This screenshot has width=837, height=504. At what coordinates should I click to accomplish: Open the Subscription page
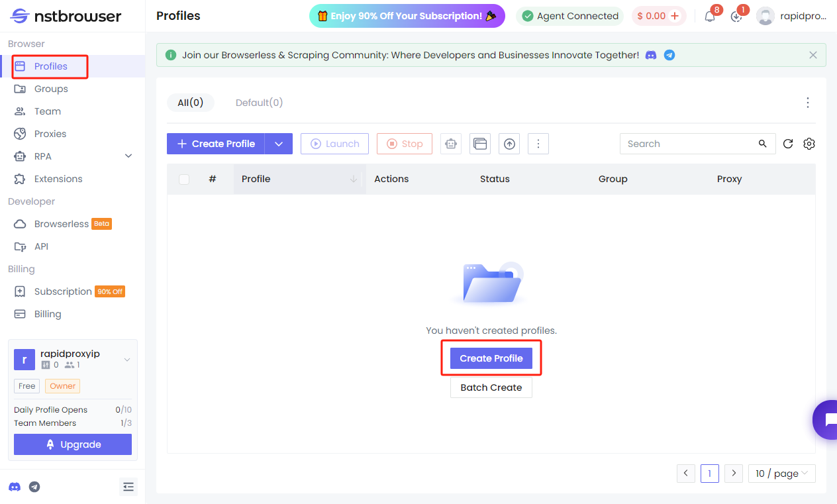point(72,291)
